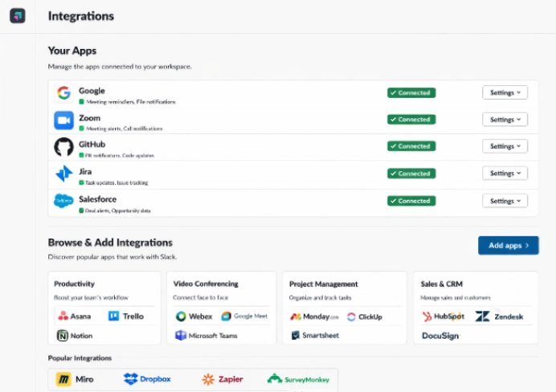Screen dimensions: 556x392
Task: Click the Browse & Add Integrations heading
Action: coord(110,243)
